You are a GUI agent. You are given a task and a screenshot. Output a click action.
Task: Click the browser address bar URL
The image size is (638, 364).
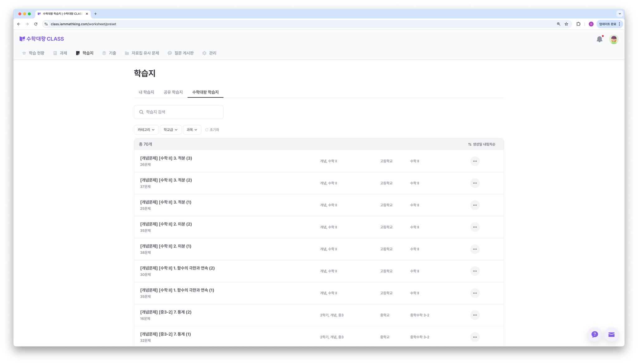83,24
